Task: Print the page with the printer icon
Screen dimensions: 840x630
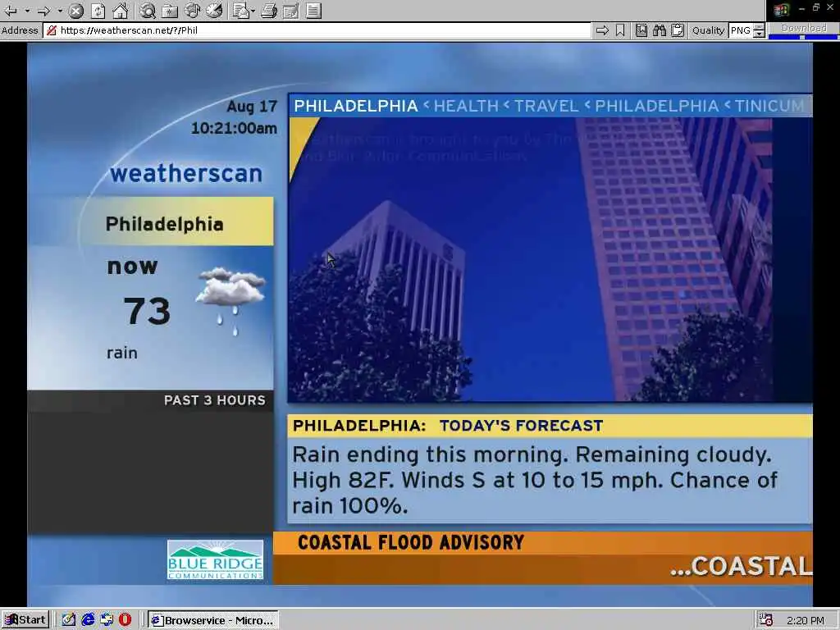Action: click(x=269, y=10)
